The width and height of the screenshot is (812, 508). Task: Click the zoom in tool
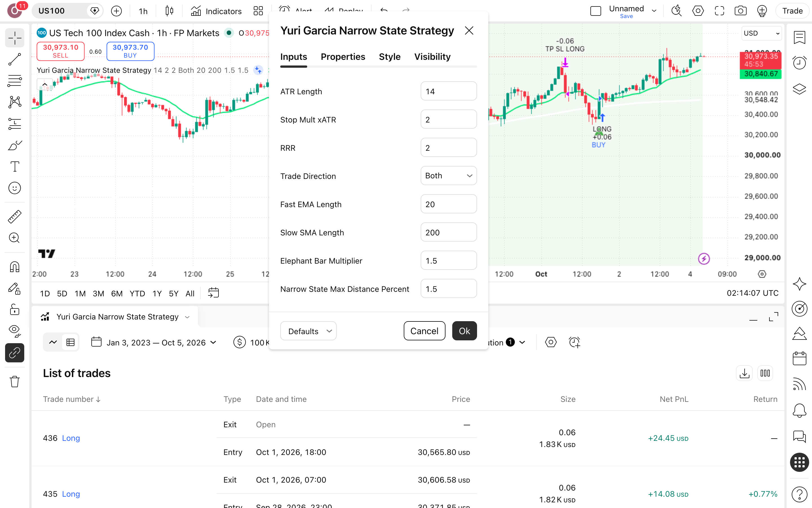(x=14, y=238)
